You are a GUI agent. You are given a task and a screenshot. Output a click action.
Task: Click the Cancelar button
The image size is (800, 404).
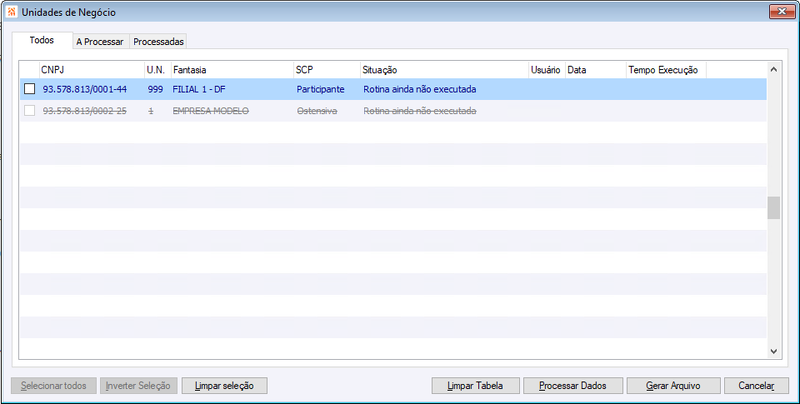pyautogui.click(x=756, y=386)
